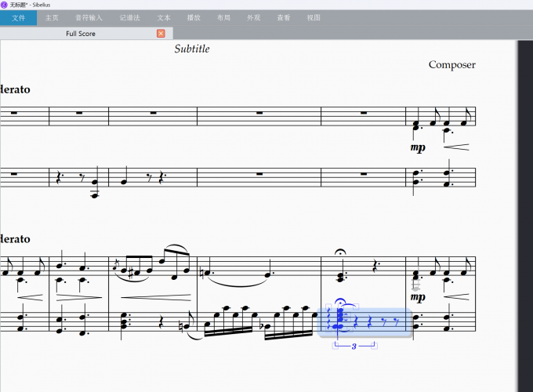533x392 pixels.
Task: Switch to the 文本 ribbon tab
Action: [164, 18]
